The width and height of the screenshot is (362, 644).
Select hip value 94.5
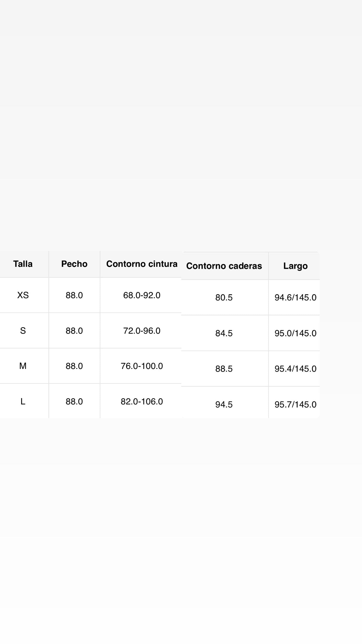pyautogui.click(x=224, y=404)
